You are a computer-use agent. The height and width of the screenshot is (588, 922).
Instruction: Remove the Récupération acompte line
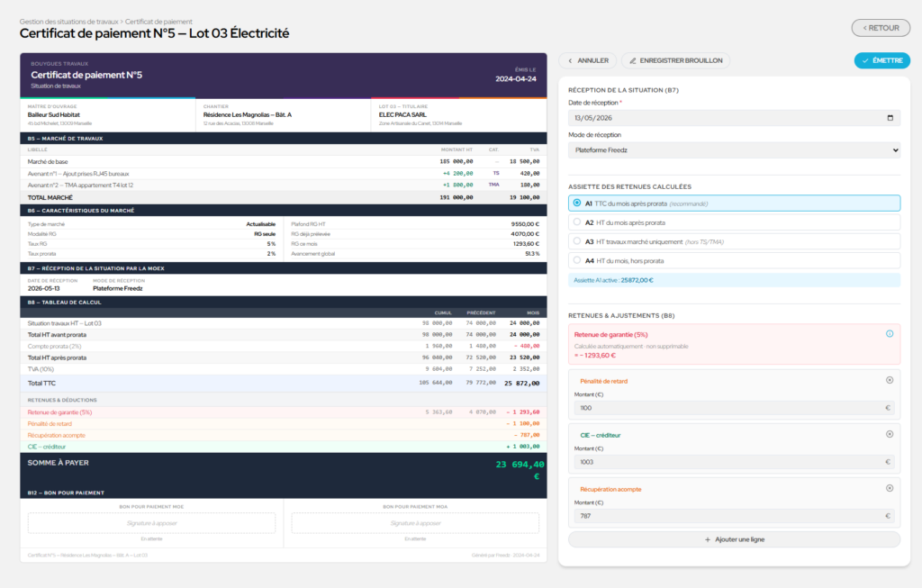coord(889,489)
